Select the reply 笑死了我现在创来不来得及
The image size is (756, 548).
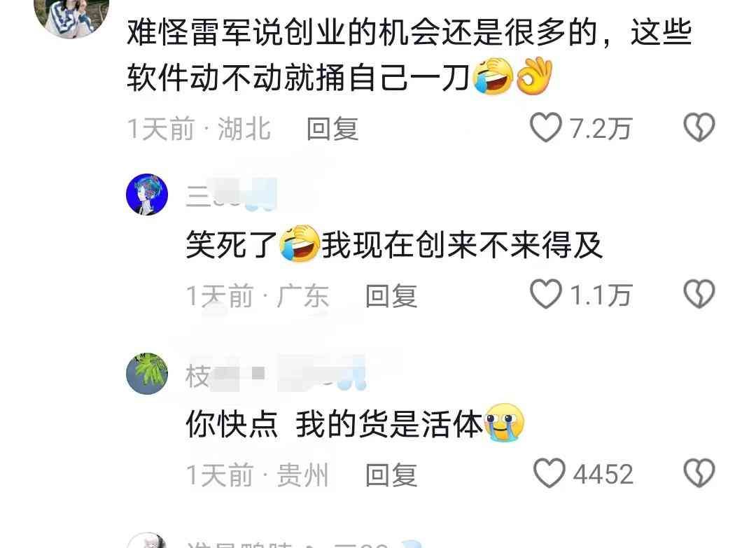[394, 244]
